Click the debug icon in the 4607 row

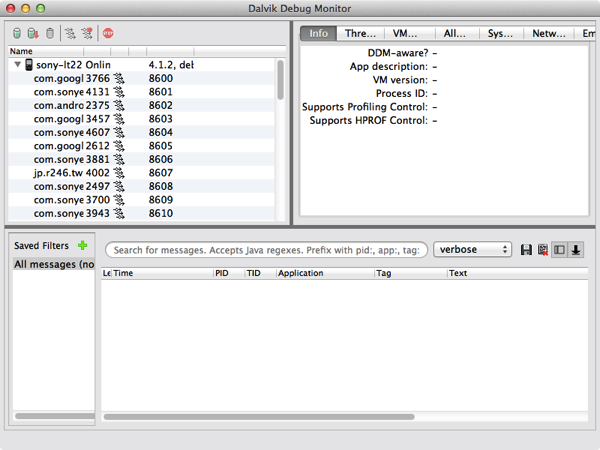119,132
